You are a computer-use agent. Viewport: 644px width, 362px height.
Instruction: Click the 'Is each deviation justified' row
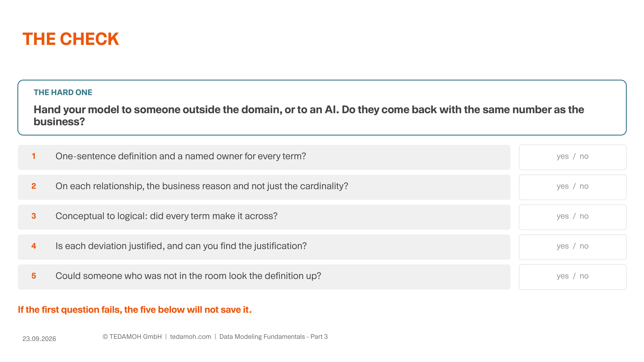click(264, 247)
